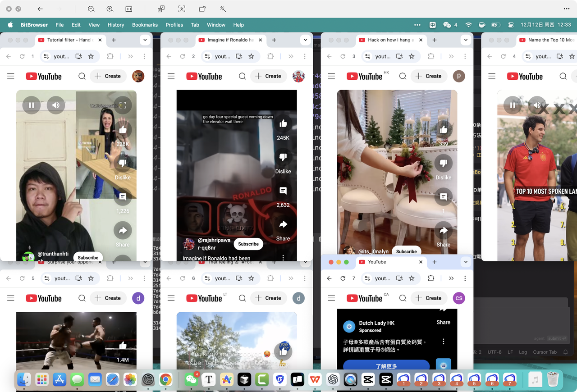Open the Profiles menu in the menu bar
The width and height of the screenshot is (577, 392).
click(174, 25)
